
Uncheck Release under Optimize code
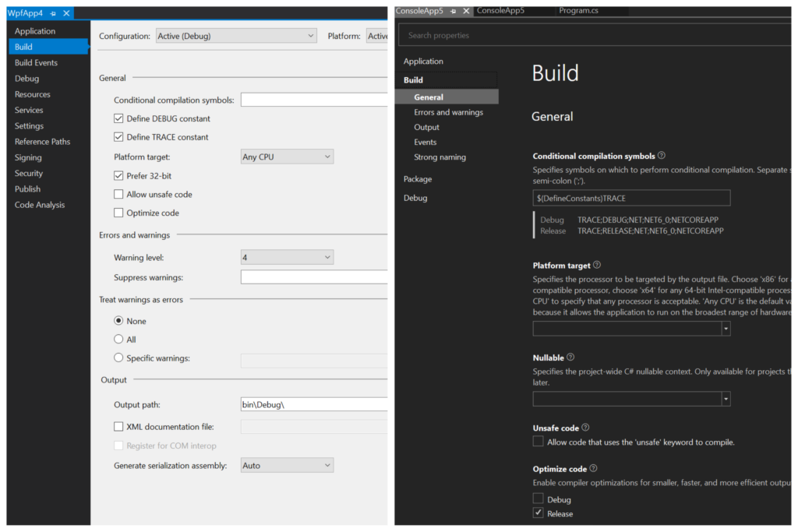click(538, 513)
